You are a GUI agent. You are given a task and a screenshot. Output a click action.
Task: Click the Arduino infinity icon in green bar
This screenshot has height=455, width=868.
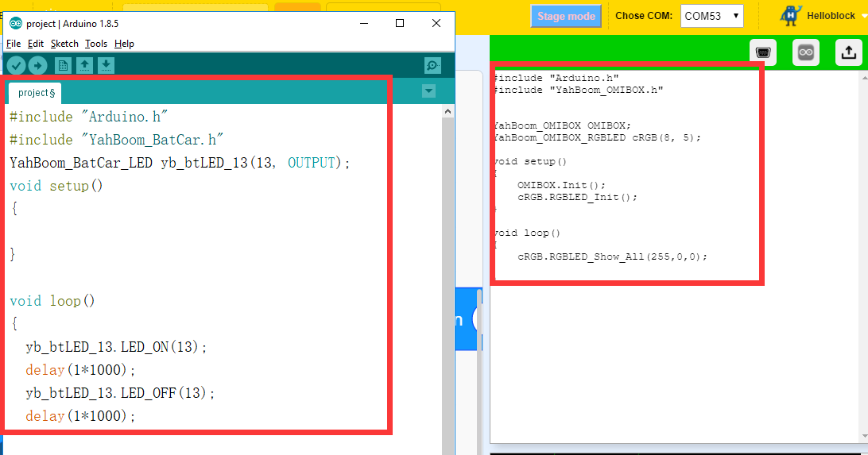[806, 52]
